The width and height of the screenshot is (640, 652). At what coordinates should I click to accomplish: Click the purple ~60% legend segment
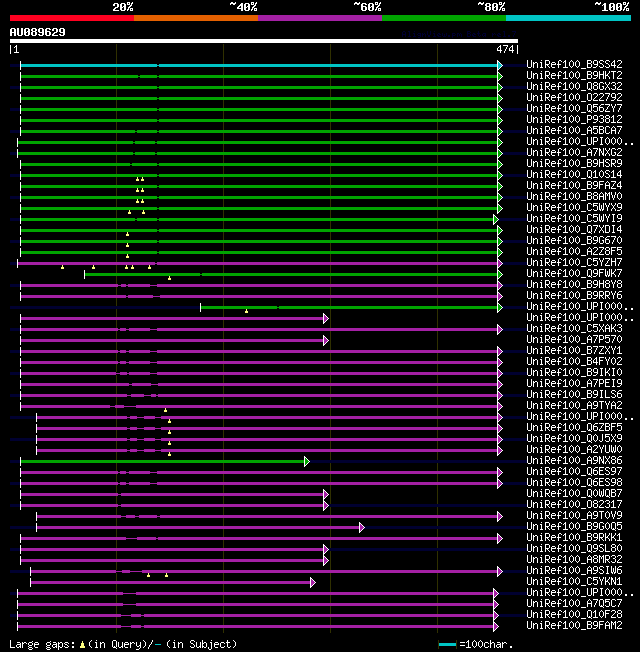(320, 18)
